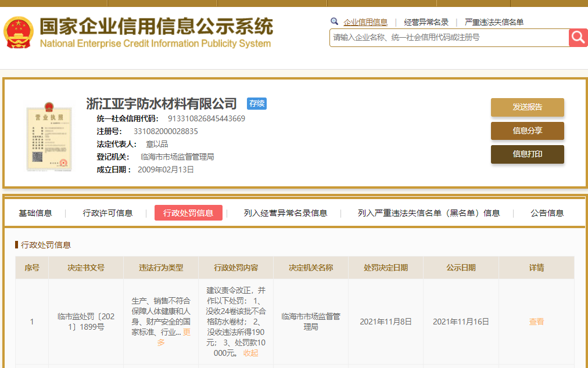Select the 企业信用信息 search category
The image size is (588, 368).
365,22
